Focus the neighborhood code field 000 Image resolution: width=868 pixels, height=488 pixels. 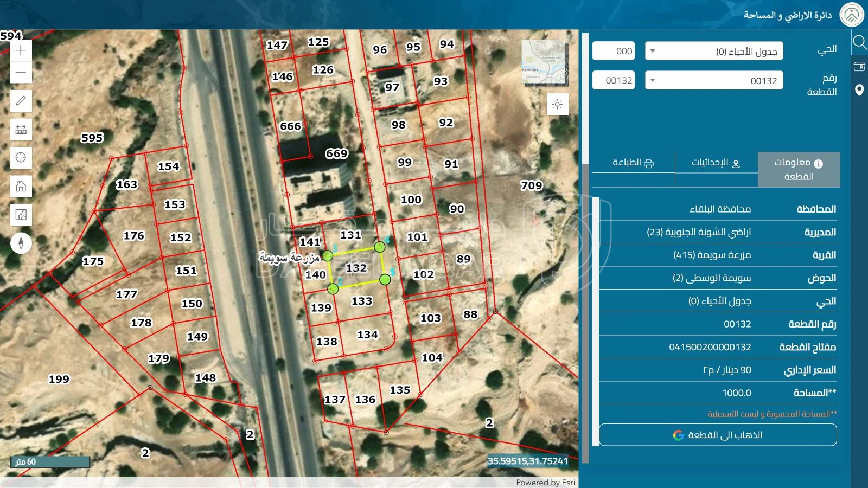[x=614, y=51]
